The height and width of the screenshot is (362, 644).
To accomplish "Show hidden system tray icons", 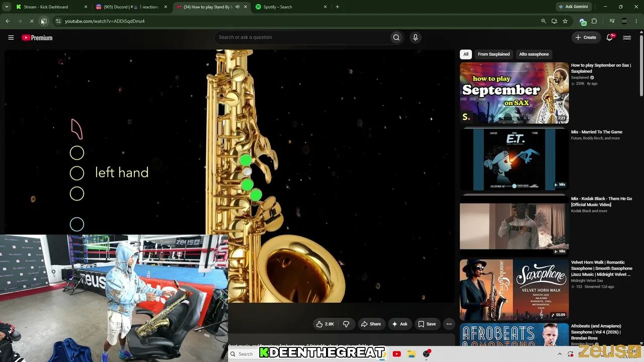I will [x=559, y=354].
